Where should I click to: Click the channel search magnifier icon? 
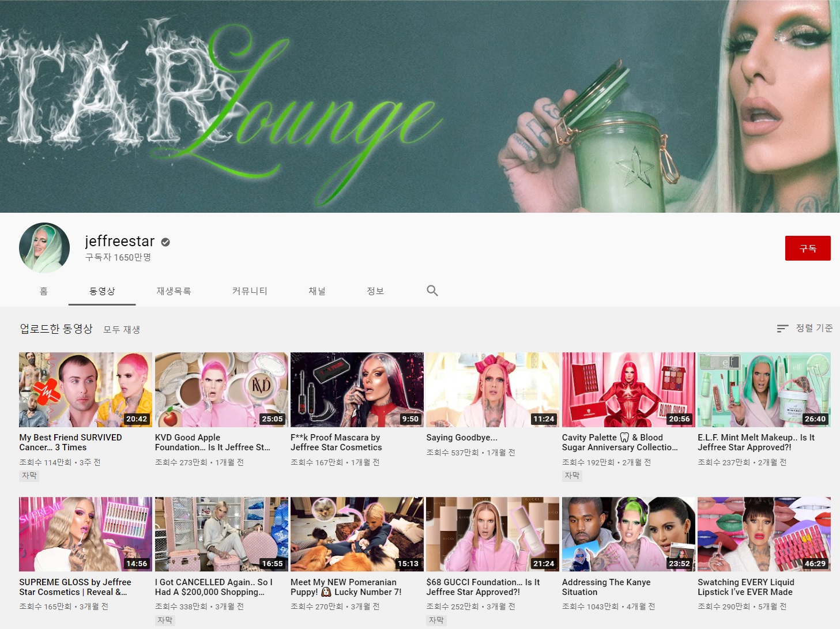coord(432,291)
